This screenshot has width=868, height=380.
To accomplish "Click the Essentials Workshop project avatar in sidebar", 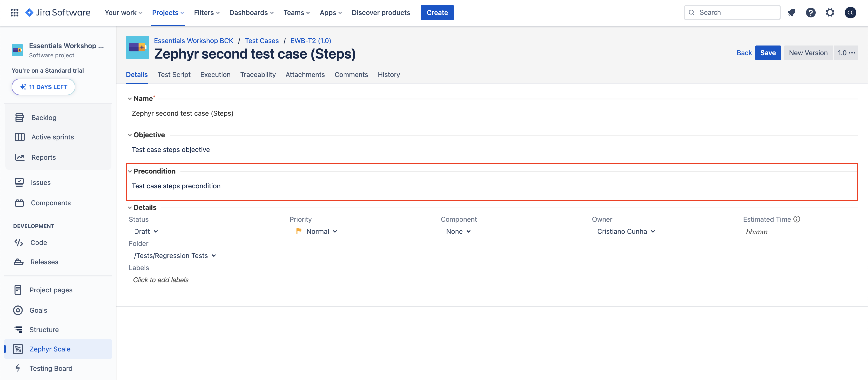I will pyautogui.click(x=17, y=50).
